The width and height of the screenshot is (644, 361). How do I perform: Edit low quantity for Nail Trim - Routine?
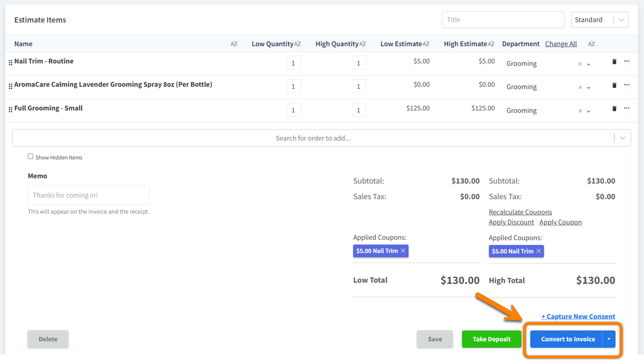[x=294, y=63]
